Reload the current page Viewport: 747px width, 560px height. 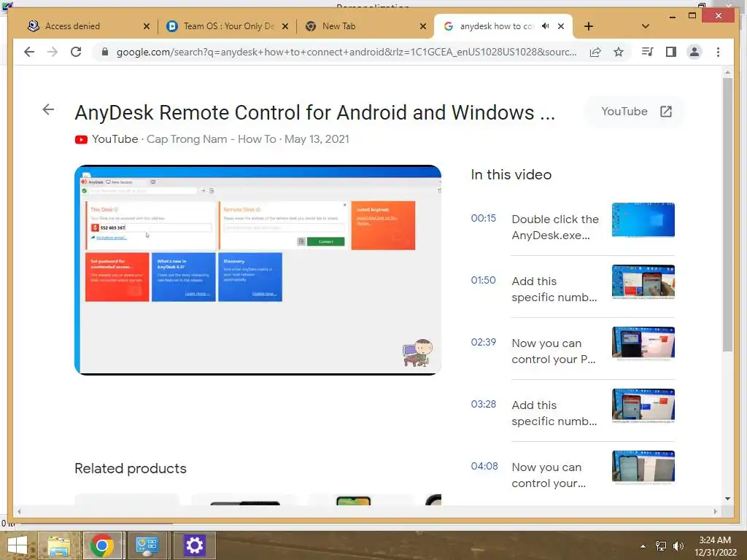click(x=76, y=52)
